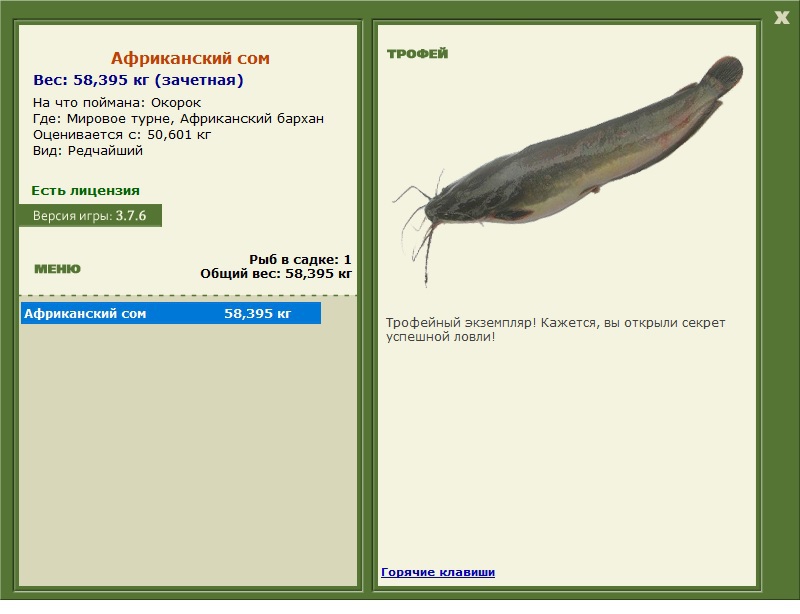800x614 pixels.
Task: Click the Вид: Редчайший line
Action: tap(88, 151)
